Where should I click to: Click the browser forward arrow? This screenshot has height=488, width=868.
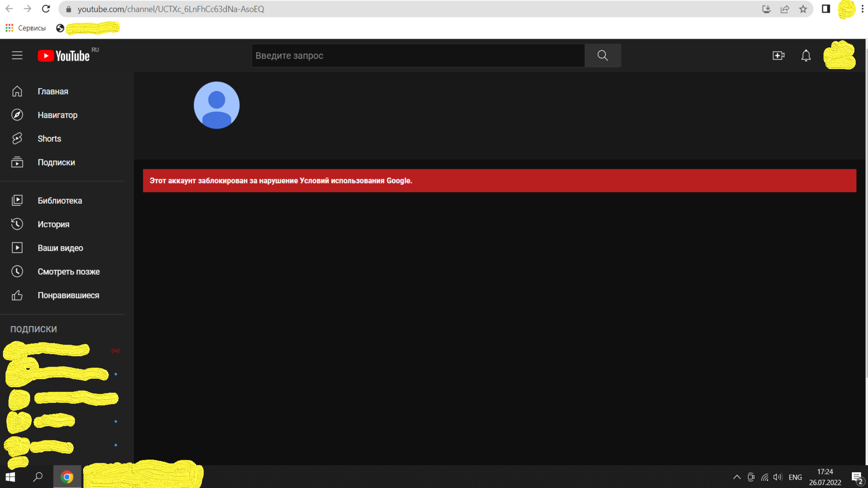[28, 9]
